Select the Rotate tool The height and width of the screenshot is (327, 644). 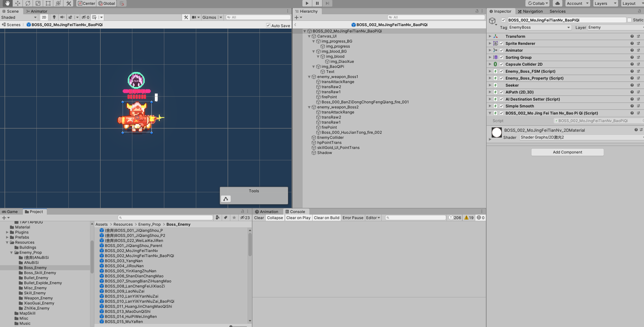tap(28, 3)
